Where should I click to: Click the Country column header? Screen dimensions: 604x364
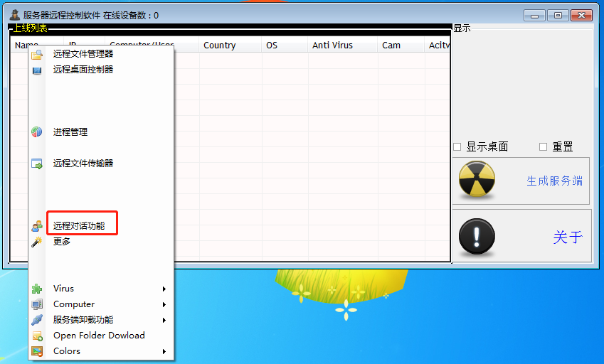tap(219, 45)
